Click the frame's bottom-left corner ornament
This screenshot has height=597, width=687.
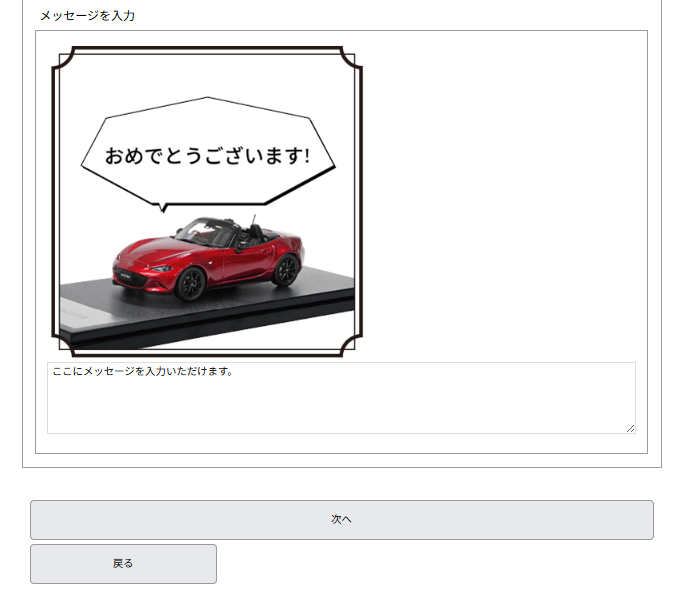coord(59,347)
